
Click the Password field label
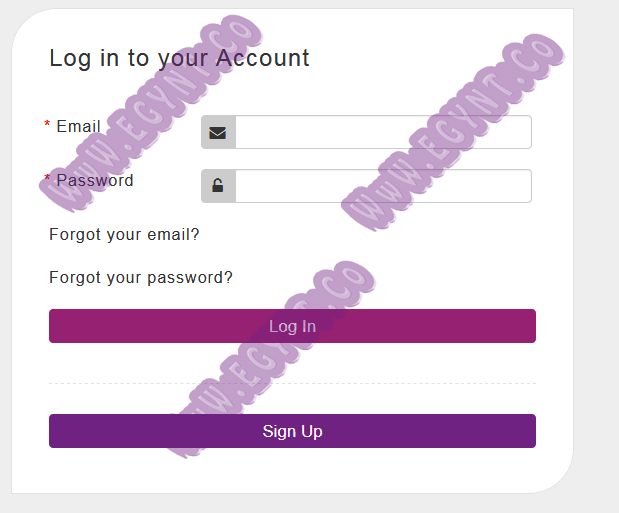(95, 180)
